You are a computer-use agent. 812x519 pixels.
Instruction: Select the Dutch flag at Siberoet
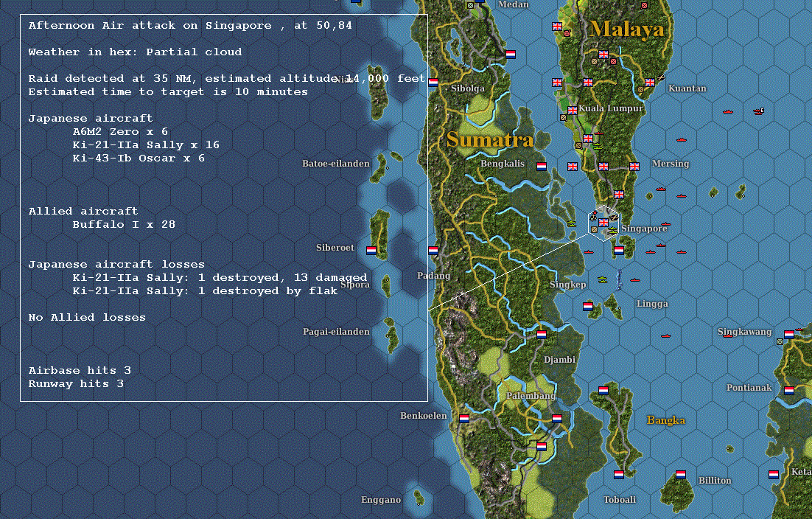pyautogui.click(x=371, y=250)
